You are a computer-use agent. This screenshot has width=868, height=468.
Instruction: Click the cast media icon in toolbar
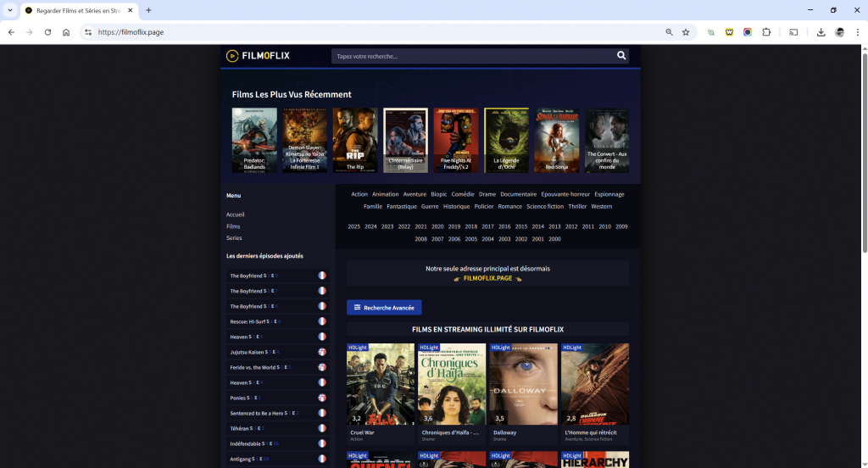tap(793, 32)
